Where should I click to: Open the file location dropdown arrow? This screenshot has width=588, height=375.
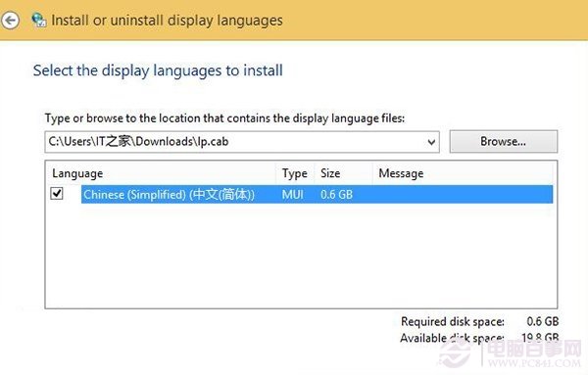coord(431,142)
